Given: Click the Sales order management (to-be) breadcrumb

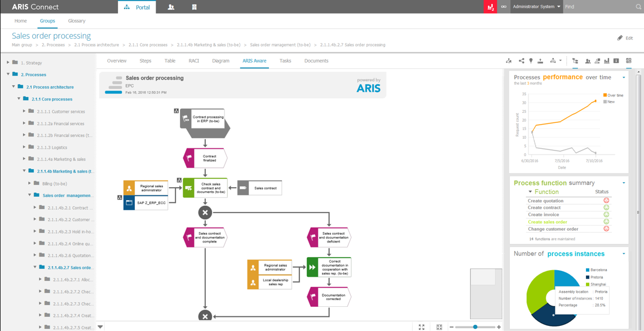Looking at the screenshot, I should 280,45.
